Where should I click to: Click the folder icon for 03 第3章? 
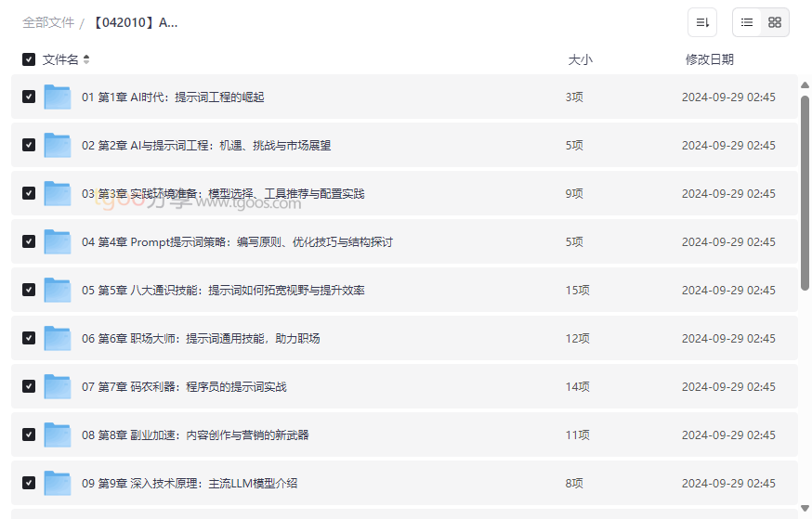coord(58,193)
